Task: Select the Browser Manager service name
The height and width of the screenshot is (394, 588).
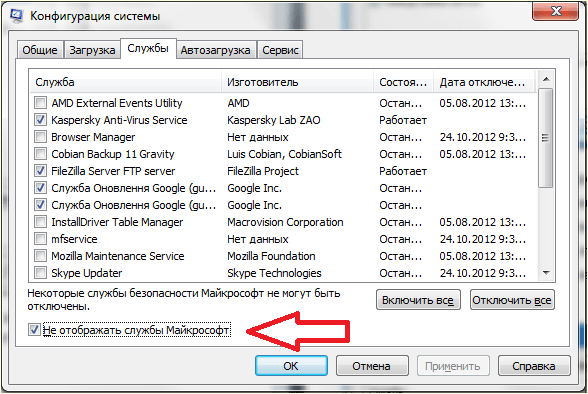Action: coord(93,137)
